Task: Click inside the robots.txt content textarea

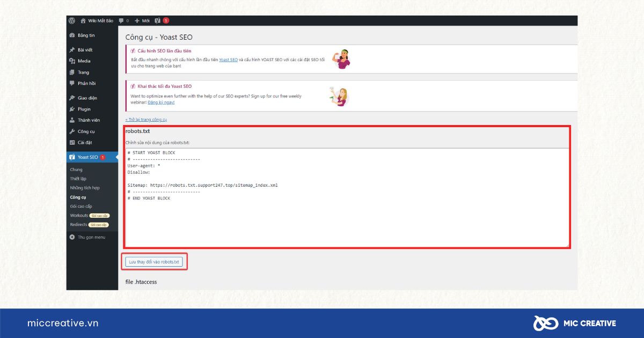Action: [347, 197]
